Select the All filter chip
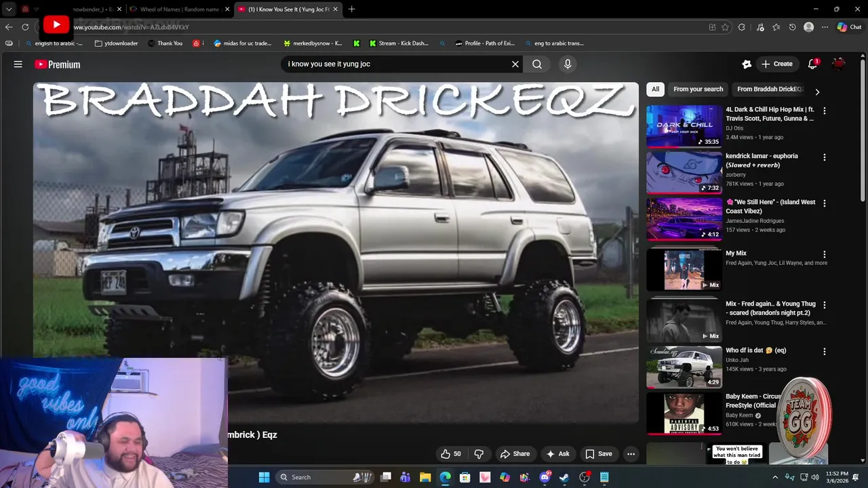This screenshot has width=868, height=488. pos(655,89)
